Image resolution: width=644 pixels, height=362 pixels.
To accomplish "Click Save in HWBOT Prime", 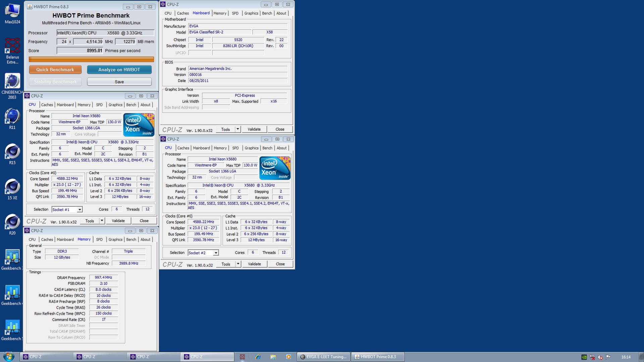I will coord(119,82).
